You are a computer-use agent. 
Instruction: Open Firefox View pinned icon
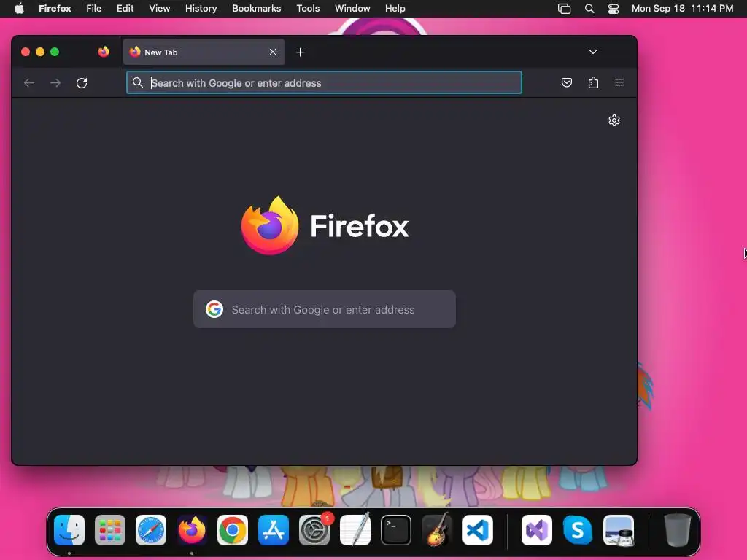tap(104, 52)
